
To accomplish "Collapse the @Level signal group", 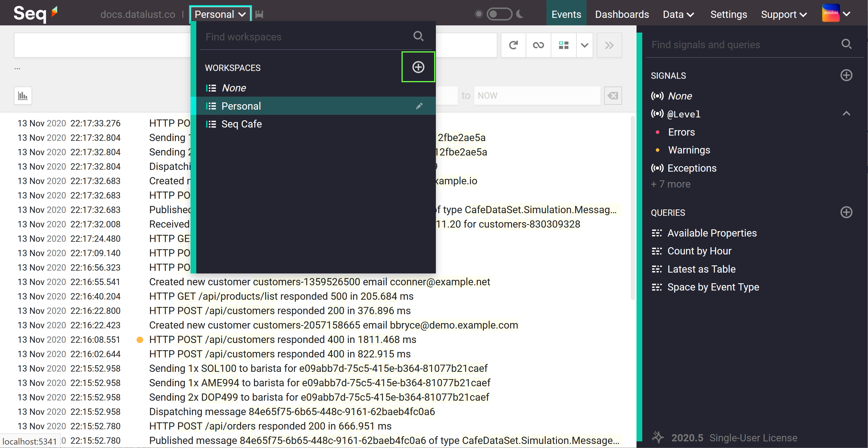I will tap(846, 114).
